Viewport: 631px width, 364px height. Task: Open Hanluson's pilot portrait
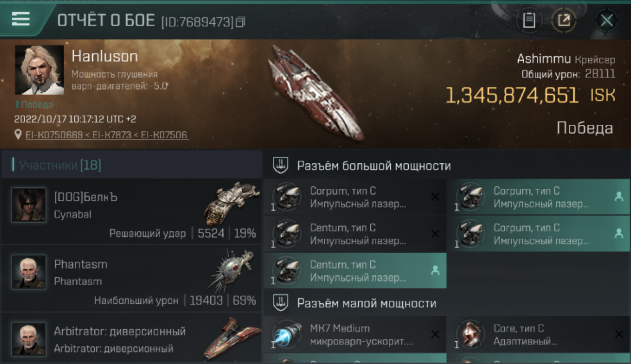click(39, 70)
